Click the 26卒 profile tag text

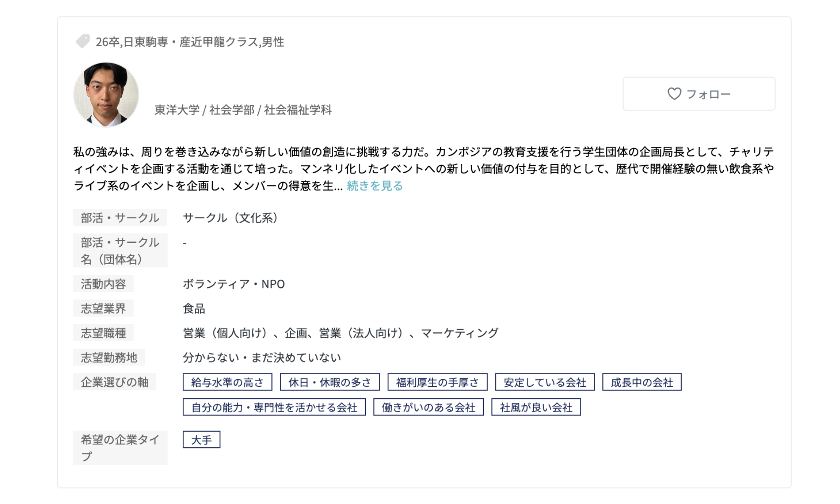108,42
